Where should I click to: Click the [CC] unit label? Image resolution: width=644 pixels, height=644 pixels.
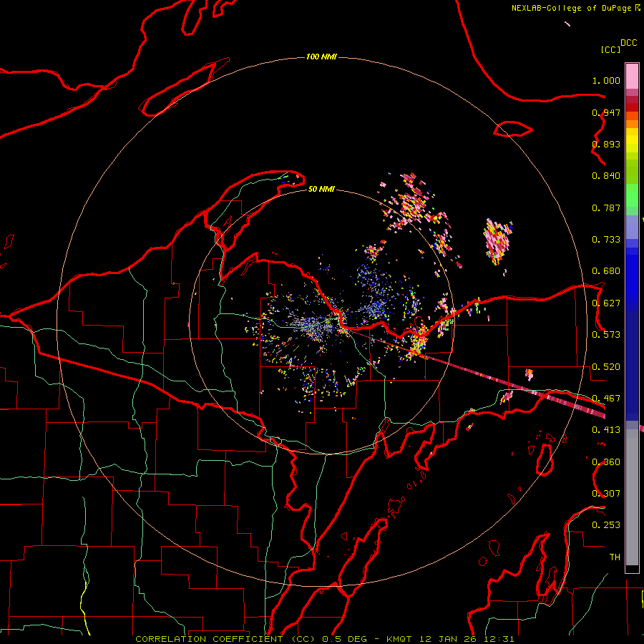point(610,49)
